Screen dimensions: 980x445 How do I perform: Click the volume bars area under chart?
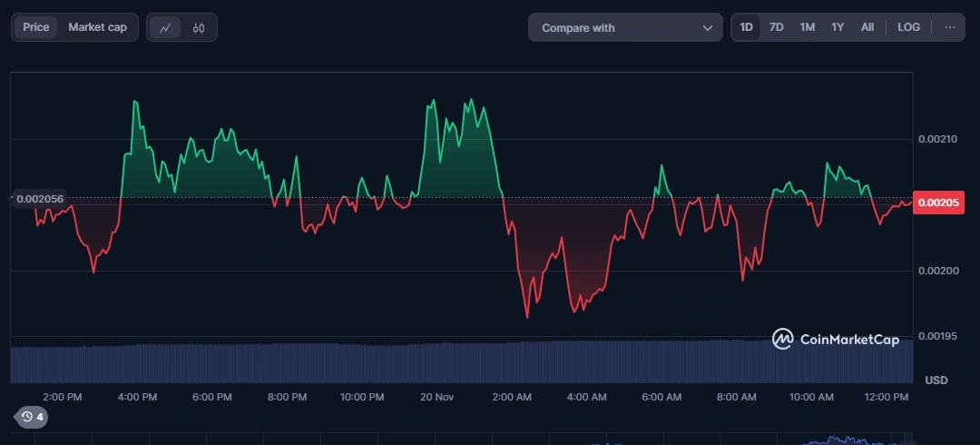pos(454,362)
